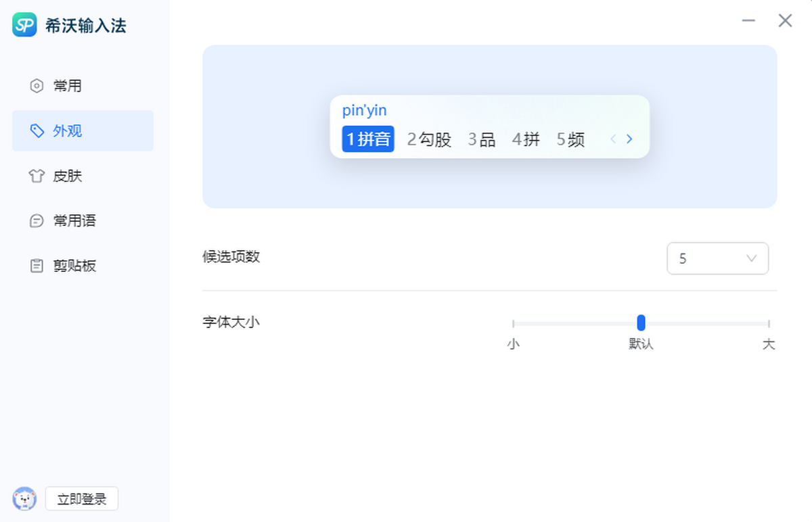The width and height of the screenshot is (812, 522).
Task: Select candidate 1拼音 in preview
Action: [x=368, y=139]
